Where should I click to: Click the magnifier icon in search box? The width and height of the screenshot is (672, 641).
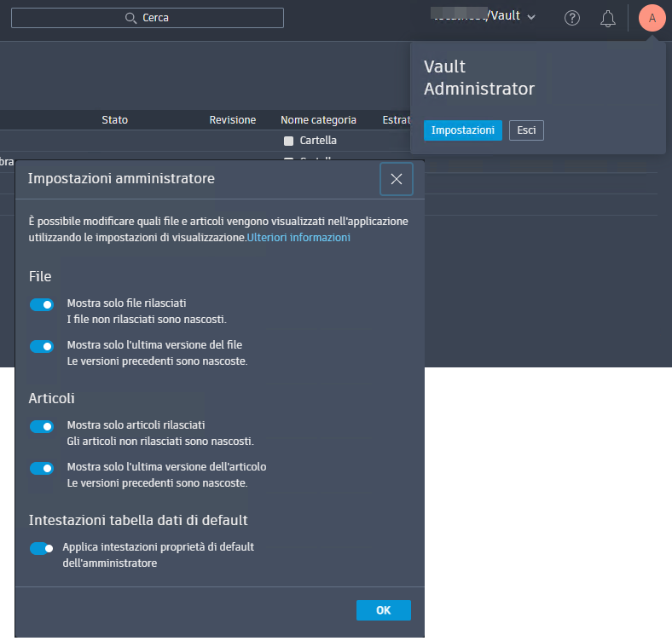tap(130, 18)
